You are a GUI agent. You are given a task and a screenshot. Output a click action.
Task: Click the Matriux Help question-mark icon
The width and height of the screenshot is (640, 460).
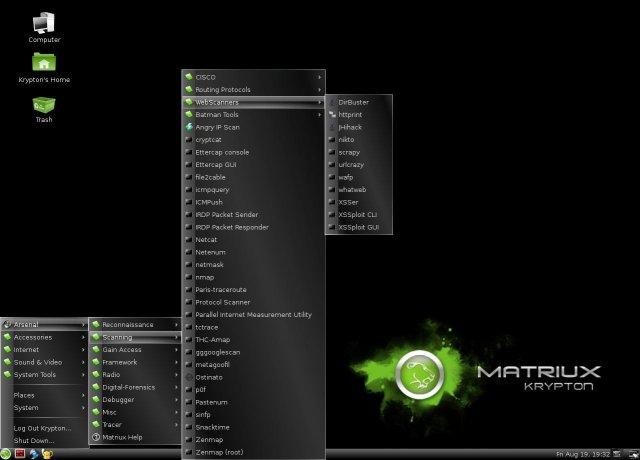(x=96, y=437)
